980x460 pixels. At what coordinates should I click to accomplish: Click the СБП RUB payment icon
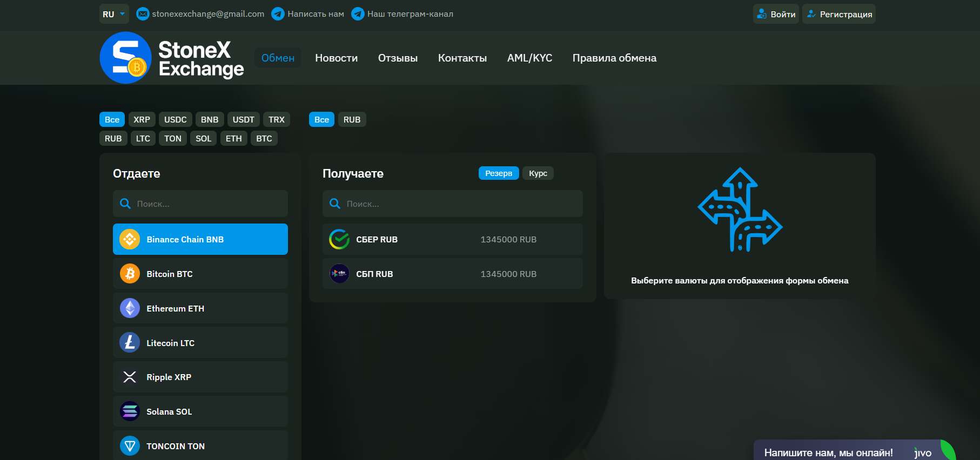pos(339,274)
